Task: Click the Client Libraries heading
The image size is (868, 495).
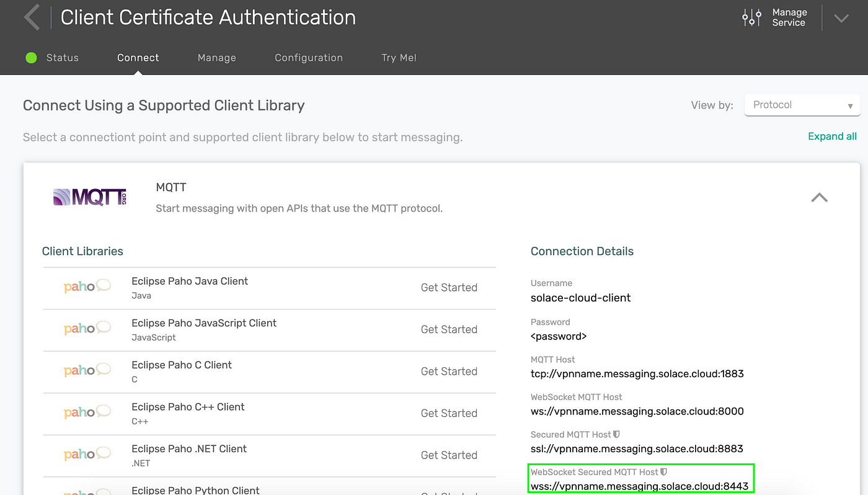Action: click(x=82, y=251)
